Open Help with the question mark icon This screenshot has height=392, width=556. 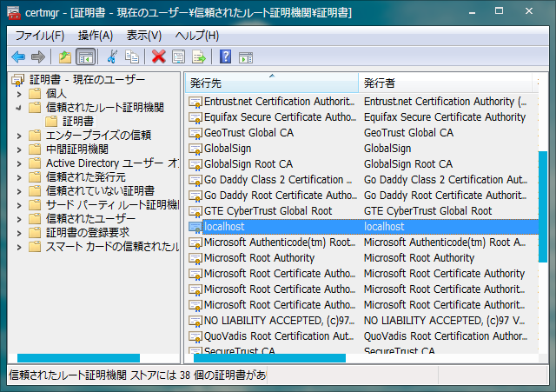pos(226,56)
